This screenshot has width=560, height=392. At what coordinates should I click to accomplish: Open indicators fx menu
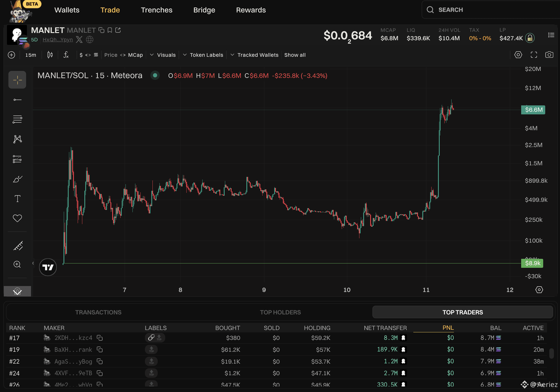[x=66, y=55]
